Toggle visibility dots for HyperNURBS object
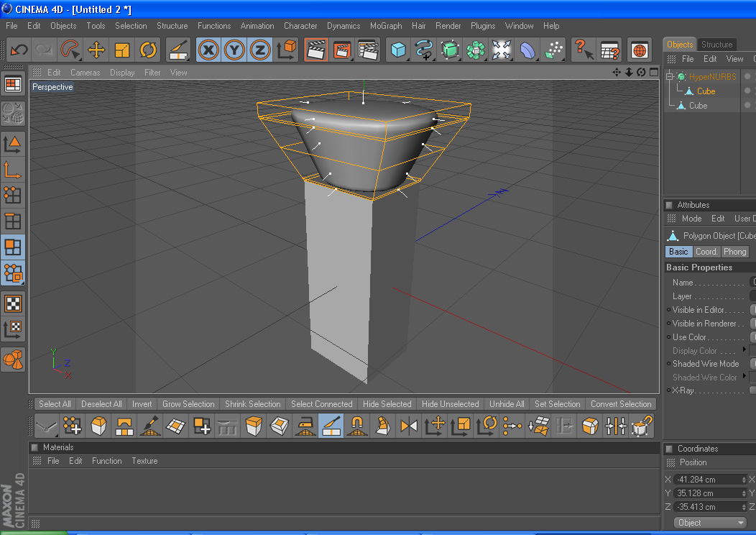 [x=747, y=76]
